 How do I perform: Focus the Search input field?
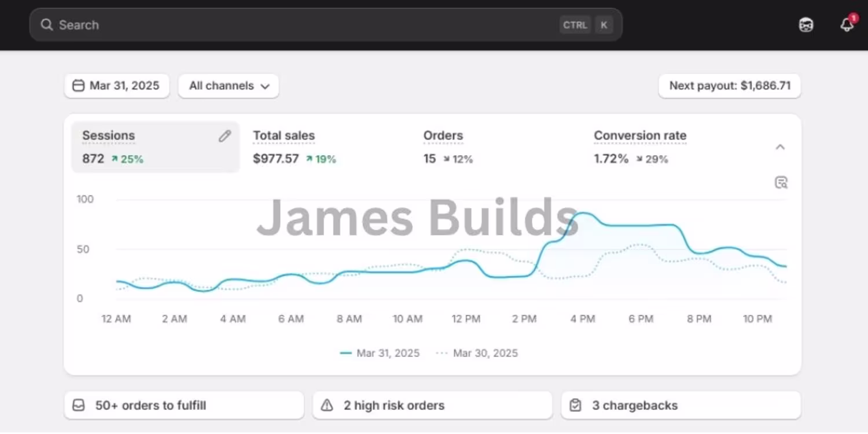[x=326, y=25]
